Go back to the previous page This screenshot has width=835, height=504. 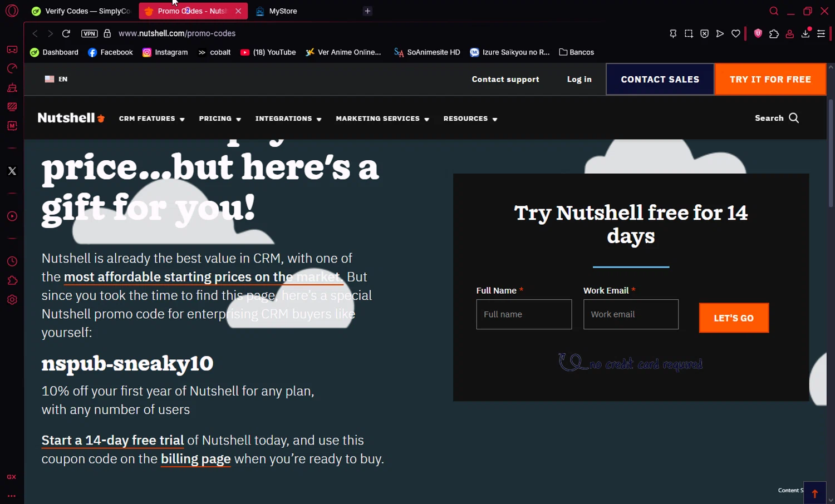(x=35, y=33)
